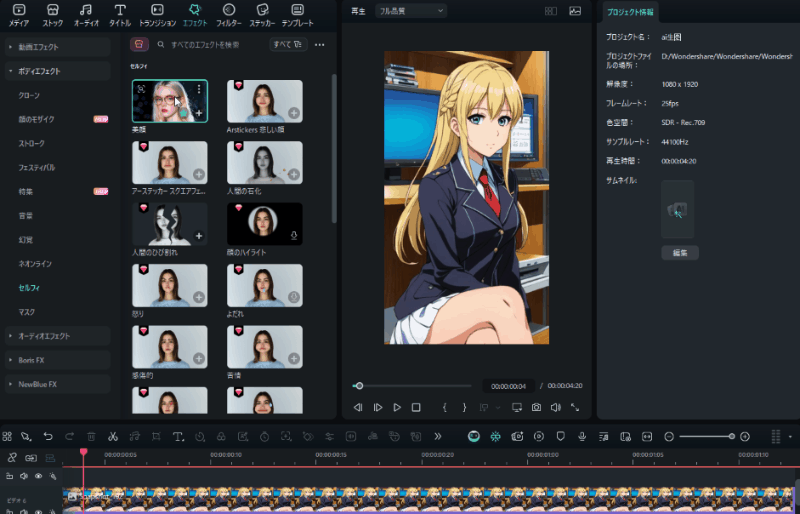This screenshot has width=800, height=514.
Task: Select the scissors split tool
Action: [113, 436]
